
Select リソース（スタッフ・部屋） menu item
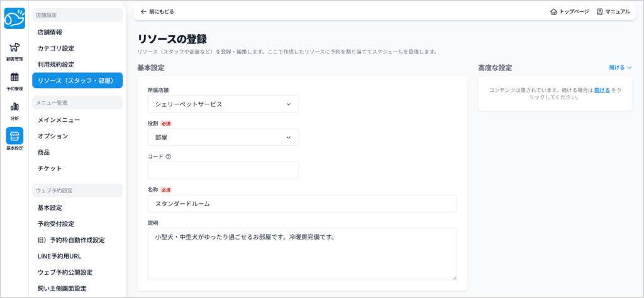pos(77,80)
